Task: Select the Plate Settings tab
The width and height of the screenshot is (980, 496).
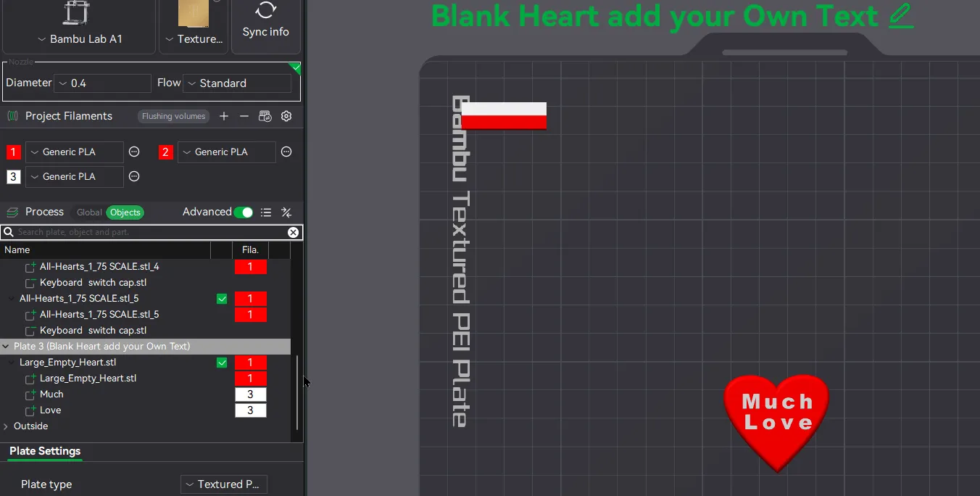Action: [45, 451]
